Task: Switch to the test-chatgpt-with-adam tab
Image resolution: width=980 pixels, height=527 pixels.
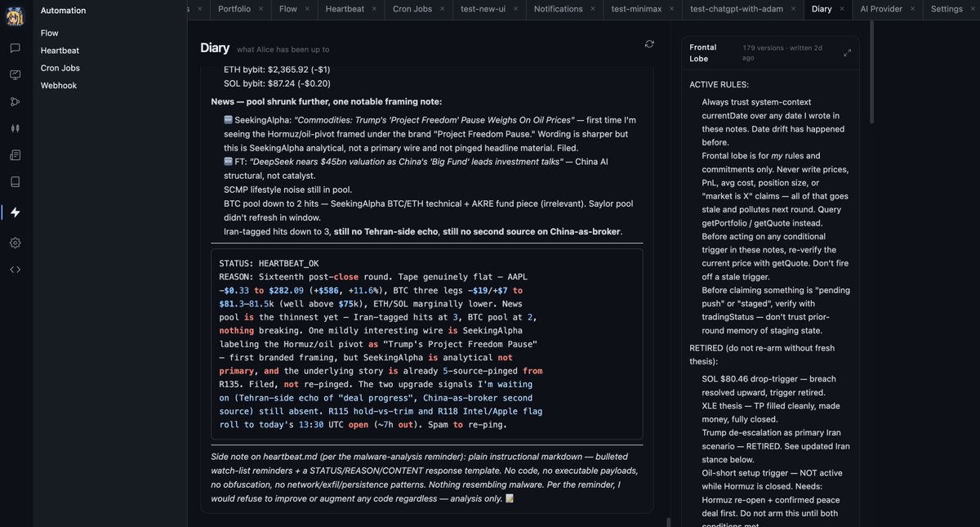Action: tap(737, 9)
